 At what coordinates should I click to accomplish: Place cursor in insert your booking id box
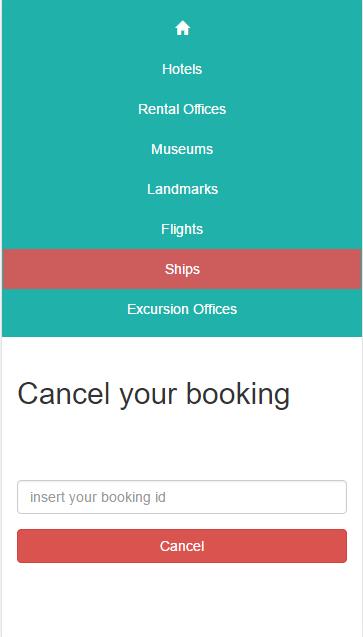point(182,497)
